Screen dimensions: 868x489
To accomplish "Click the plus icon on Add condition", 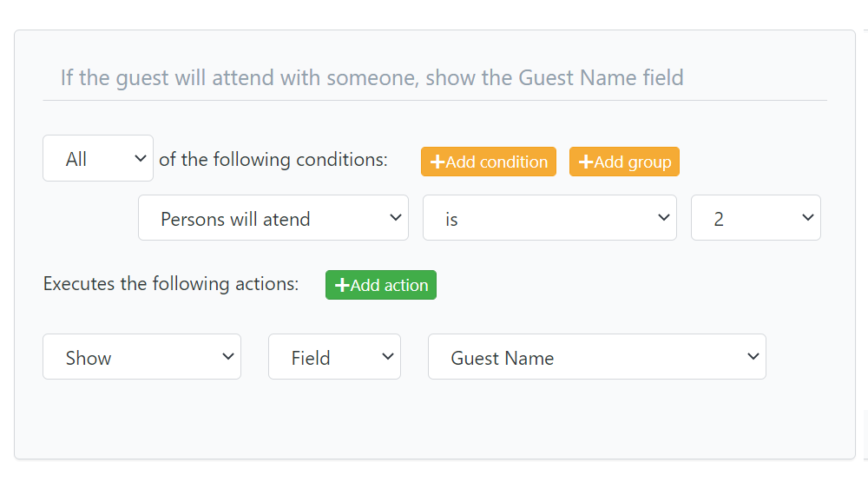I will click(437, 162).
